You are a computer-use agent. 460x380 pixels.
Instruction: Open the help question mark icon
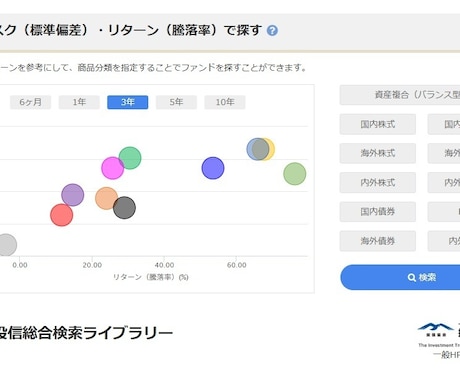click(272, 31)
